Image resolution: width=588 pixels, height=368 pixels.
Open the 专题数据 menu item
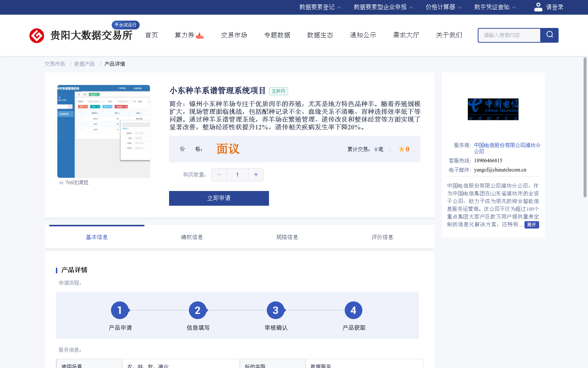pos(277,35)
